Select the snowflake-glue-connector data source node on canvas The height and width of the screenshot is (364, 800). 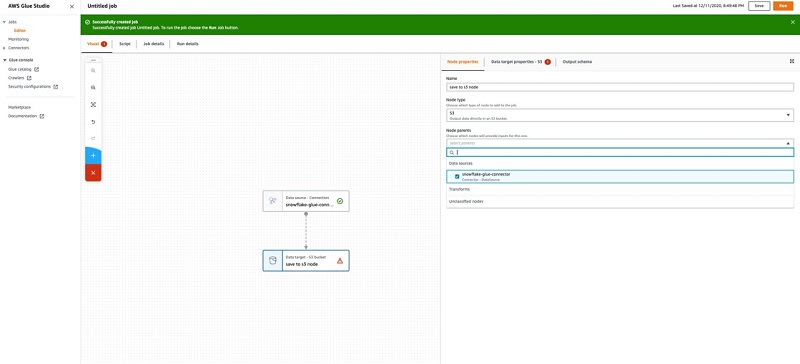pyautogui.click(x=306, y=201)
